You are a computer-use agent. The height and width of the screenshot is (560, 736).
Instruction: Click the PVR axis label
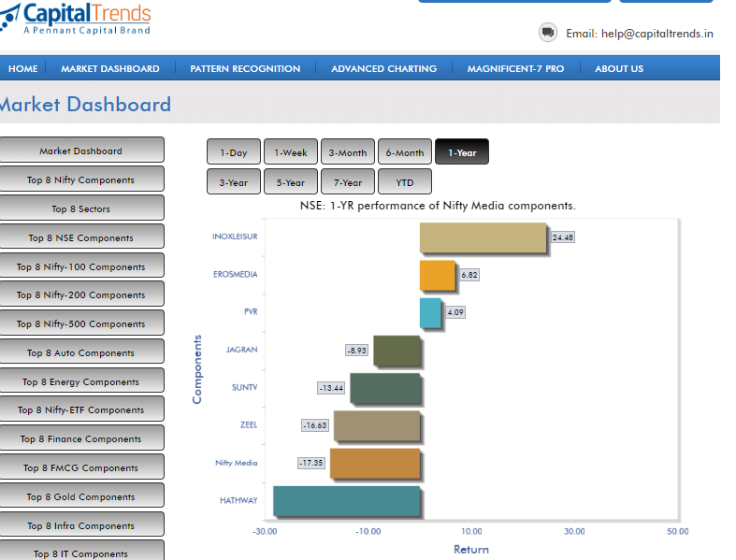click(251, 311)
